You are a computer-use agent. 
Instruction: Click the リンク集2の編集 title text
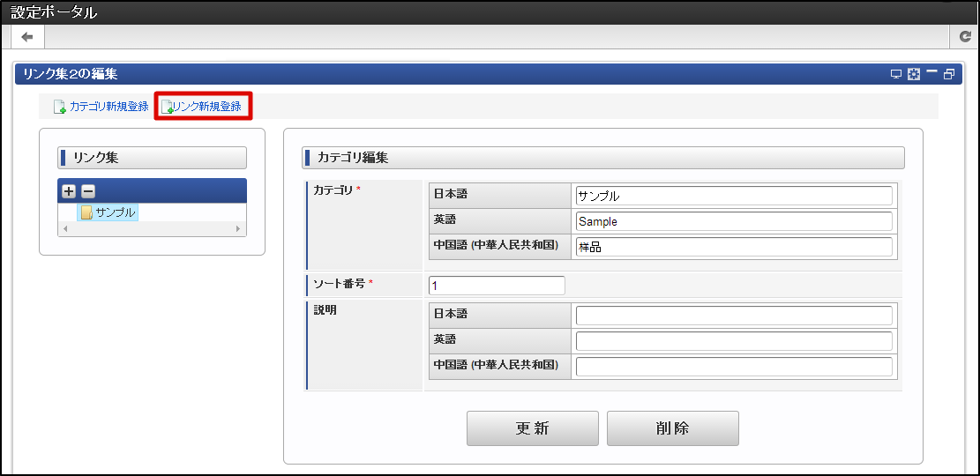pos(71,74)
